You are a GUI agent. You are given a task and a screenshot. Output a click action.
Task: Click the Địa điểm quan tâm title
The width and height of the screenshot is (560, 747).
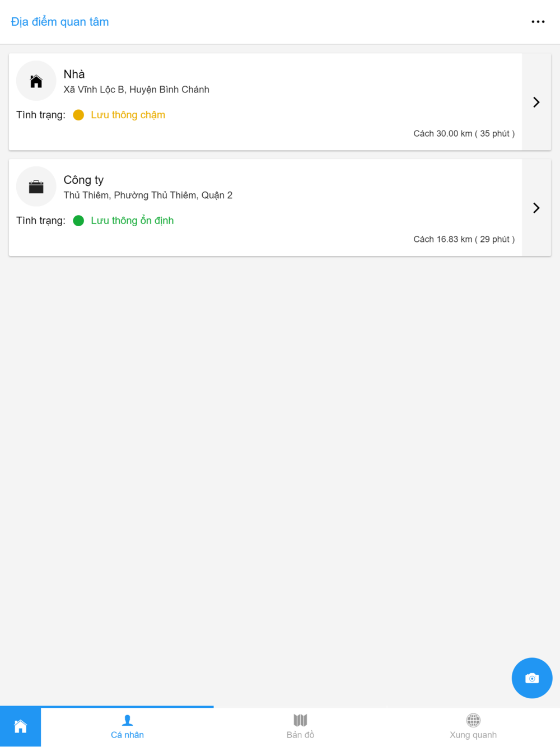pyautogui.click(x=60, y=22)
